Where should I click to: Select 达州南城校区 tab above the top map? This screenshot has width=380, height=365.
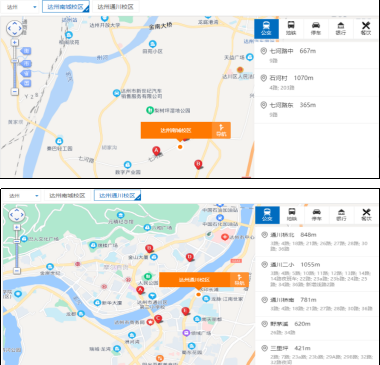(66, 7)
